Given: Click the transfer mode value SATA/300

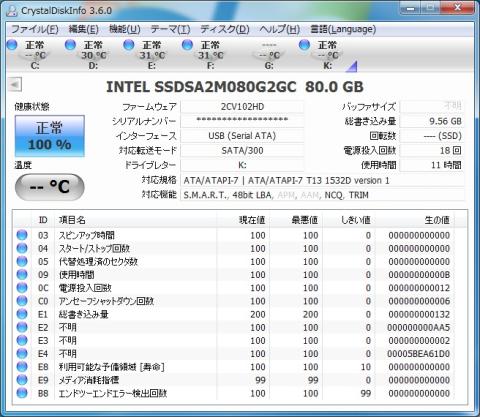Looking at the screenshot, I should (x=242, y=151).
